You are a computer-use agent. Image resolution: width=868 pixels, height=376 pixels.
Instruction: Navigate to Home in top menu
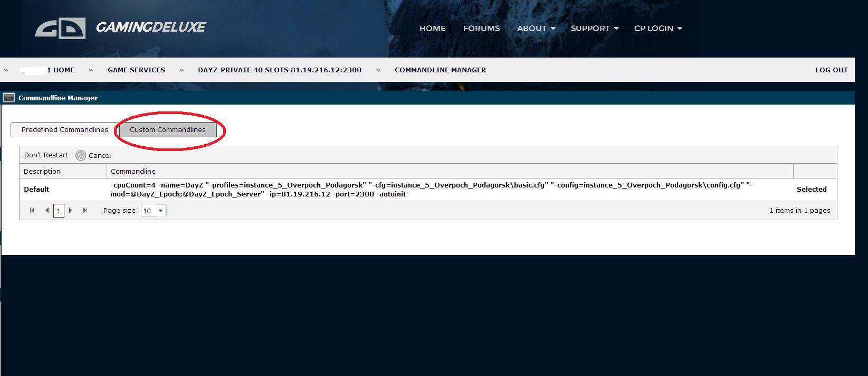pos(432,29)
